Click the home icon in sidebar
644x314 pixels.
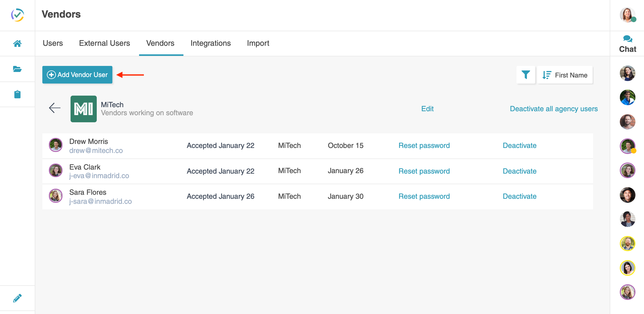pyautogui.click(x=17, y=44)
